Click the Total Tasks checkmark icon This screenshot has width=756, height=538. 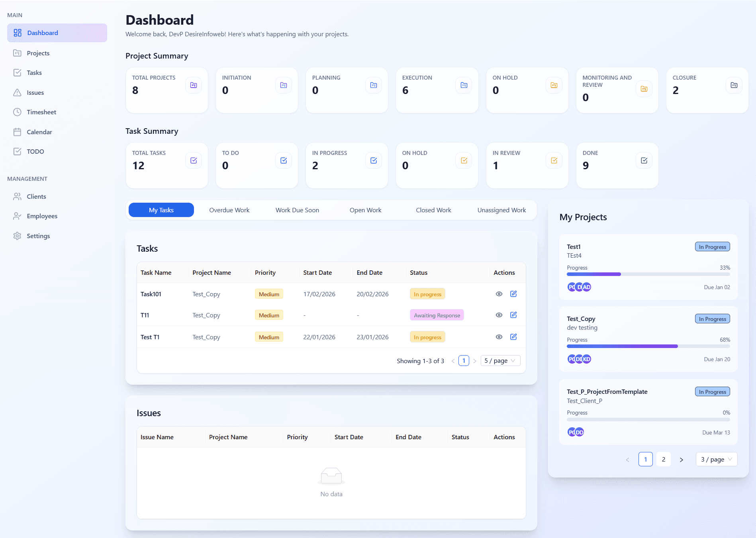[194, 160]
